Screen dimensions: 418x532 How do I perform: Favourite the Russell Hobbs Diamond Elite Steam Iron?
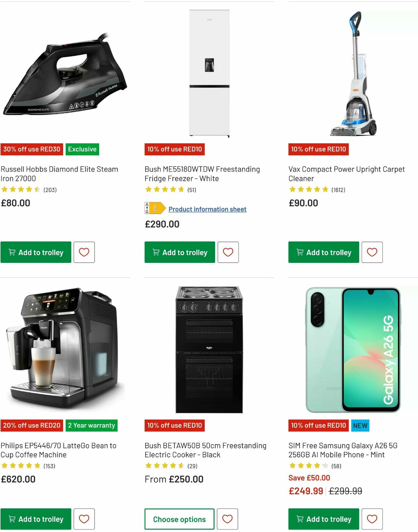[85, 252]
